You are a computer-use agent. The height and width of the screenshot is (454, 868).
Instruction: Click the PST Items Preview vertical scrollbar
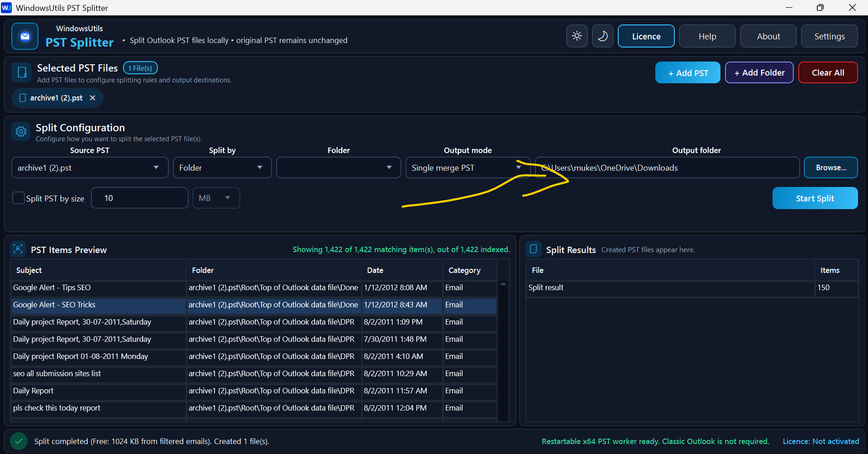503,351
